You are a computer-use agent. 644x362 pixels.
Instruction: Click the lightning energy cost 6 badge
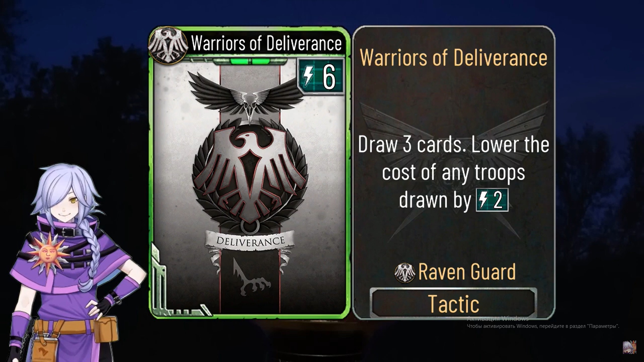[x=321, y=76]
